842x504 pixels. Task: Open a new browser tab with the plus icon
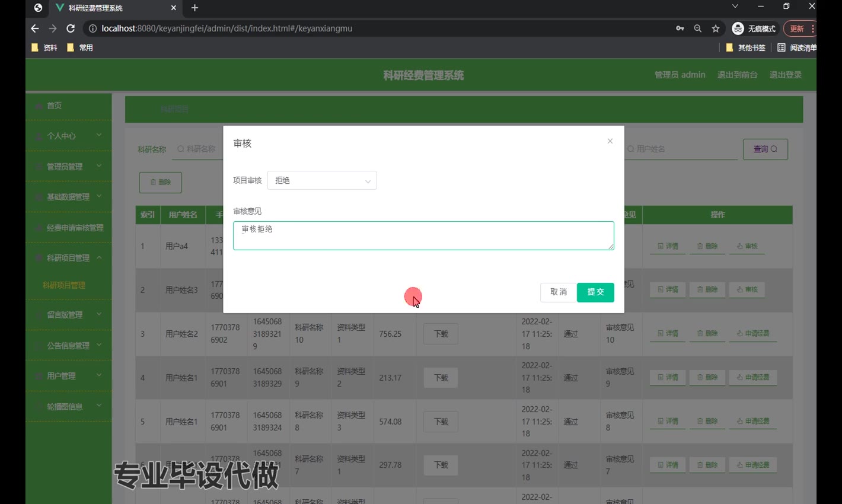point(194,8)
